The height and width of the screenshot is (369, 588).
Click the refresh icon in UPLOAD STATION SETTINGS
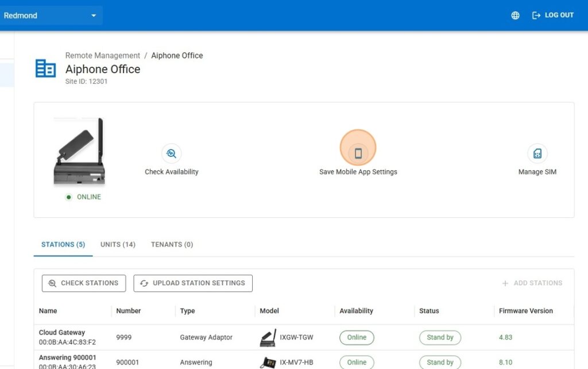[x=144, y=283]
